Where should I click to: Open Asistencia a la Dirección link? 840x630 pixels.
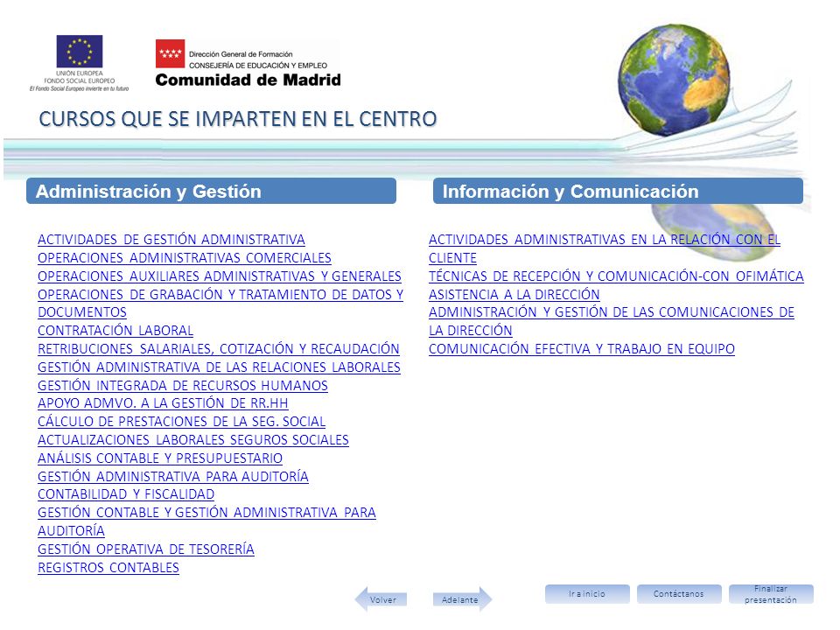(514, 294)
